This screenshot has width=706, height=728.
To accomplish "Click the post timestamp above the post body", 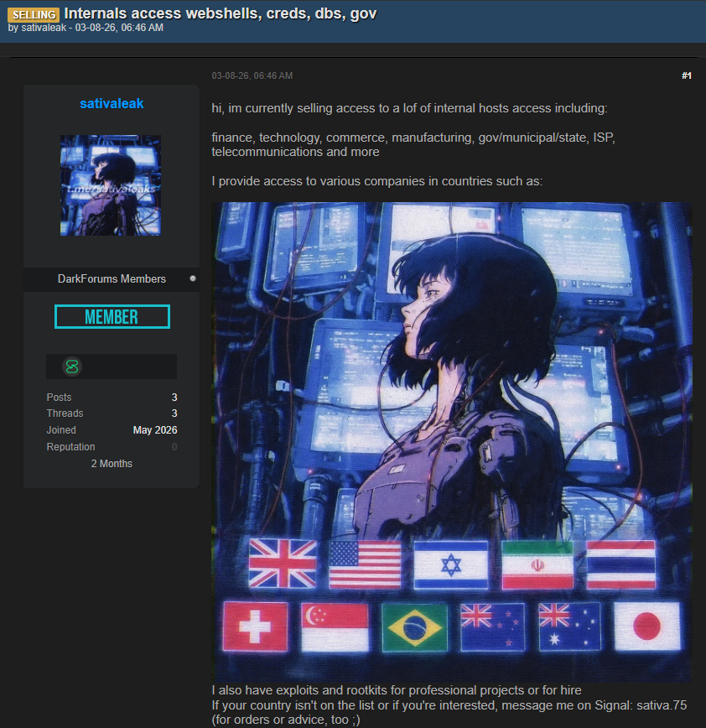I will pyautogui.click(x=252, y=75).
